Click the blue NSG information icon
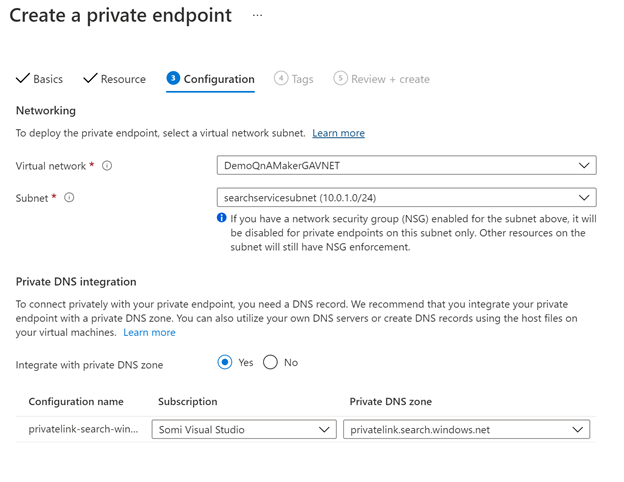The image size is (624, 482). 222,218
